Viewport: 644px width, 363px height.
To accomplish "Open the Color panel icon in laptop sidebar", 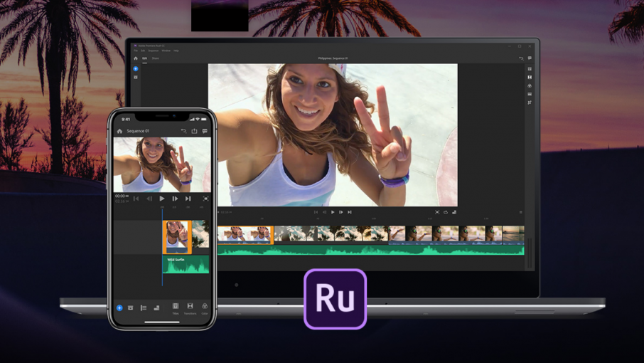I will 530,86.
